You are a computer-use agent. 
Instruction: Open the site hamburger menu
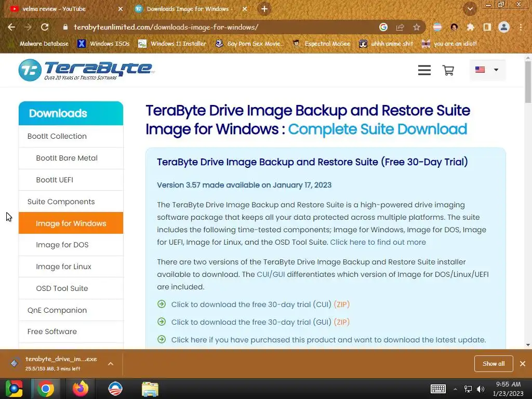[424, 70]
